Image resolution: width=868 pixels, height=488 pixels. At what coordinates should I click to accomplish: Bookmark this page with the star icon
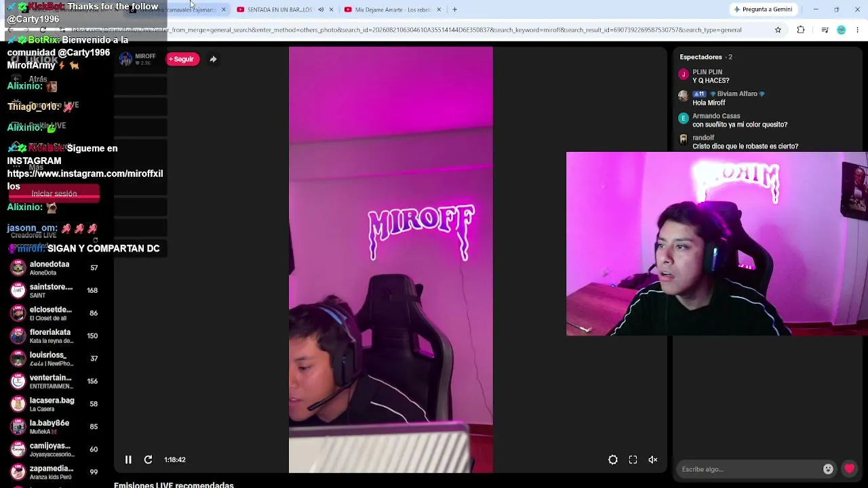(778, 30)
